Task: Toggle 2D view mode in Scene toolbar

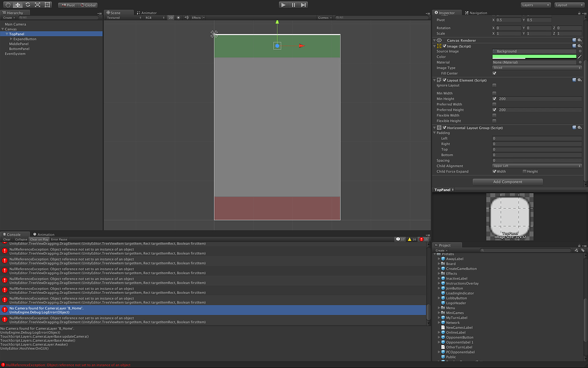Action: [170, 18]
